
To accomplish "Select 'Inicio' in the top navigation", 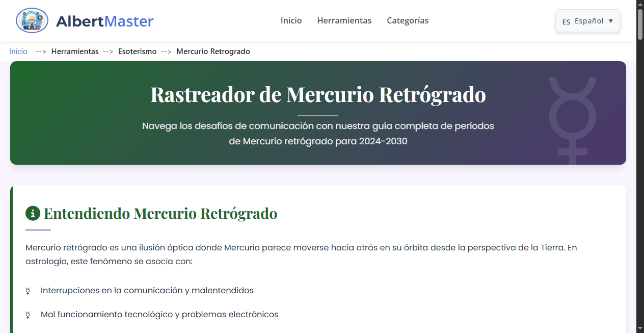I will coord(291,20).
